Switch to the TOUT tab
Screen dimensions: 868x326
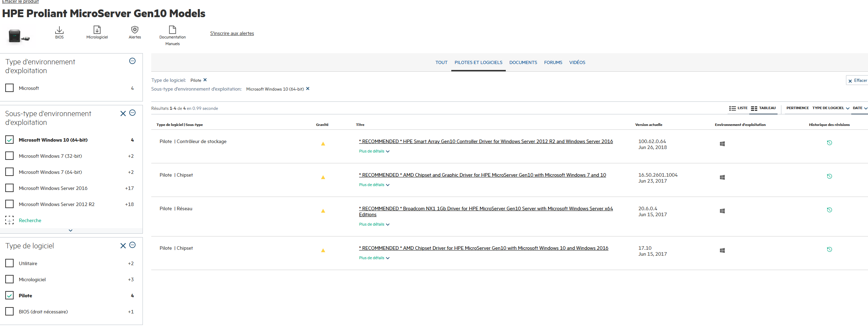coord(441,63)
